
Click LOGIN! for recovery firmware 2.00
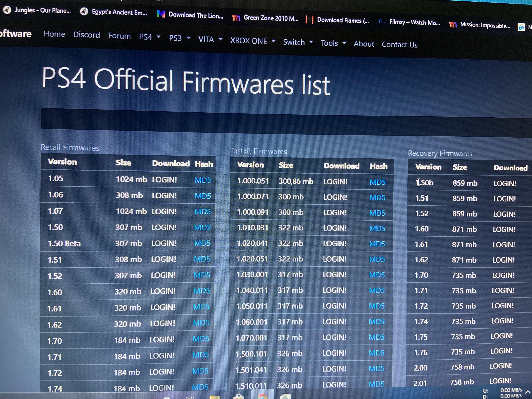[x=501, y=366]
